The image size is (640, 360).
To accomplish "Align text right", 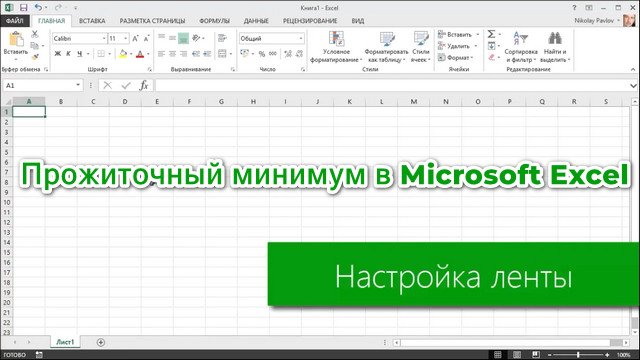I will (x=184, y=53).
